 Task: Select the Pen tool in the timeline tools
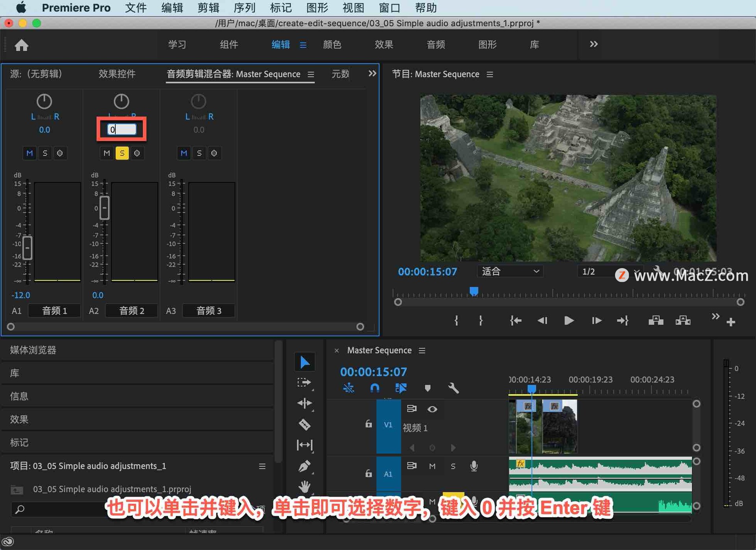(304, 466)
